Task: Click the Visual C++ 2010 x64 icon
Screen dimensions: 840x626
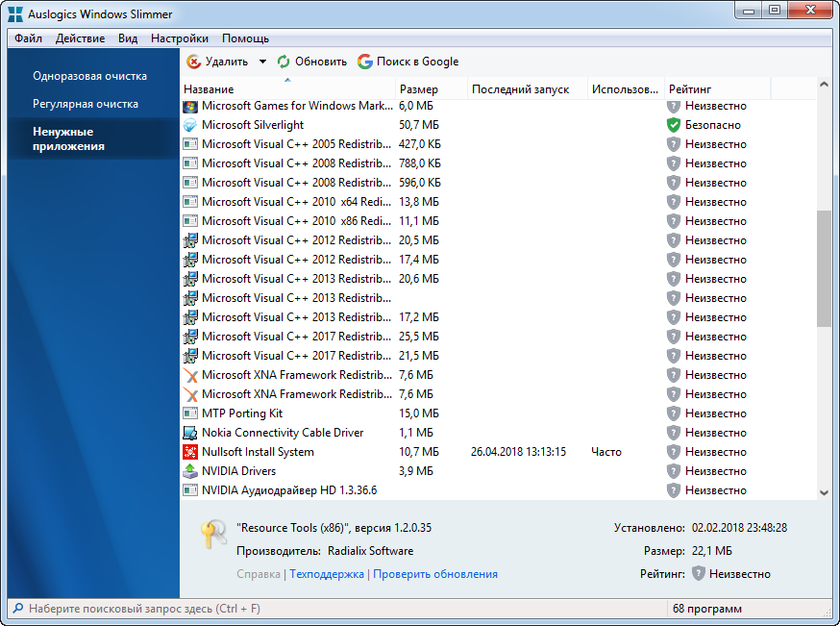Action: coord(190,202)
